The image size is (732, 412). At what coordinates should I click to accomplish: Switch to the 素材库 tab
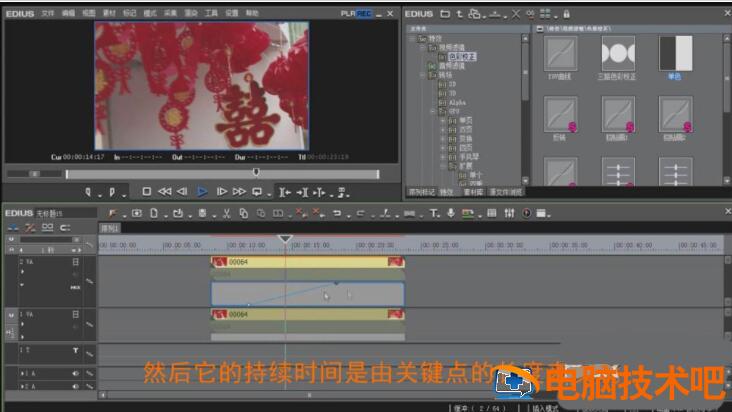473,192
